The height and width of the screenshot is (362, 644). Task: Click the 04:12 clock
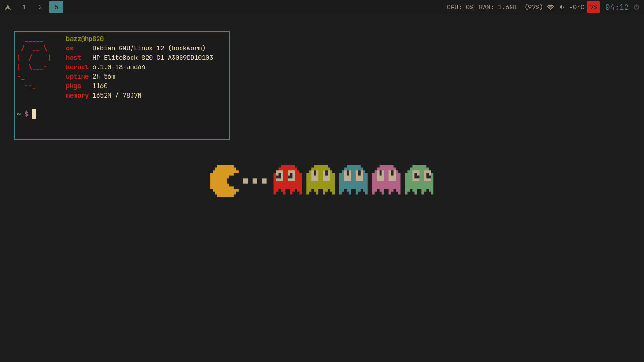tap(617, 8)
